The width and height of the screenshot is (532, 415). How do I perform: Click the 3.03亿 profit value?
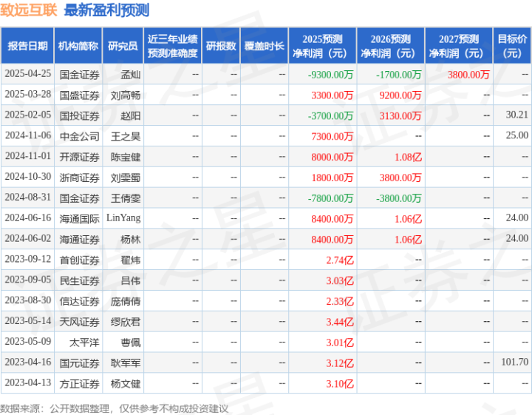(340, 281)
